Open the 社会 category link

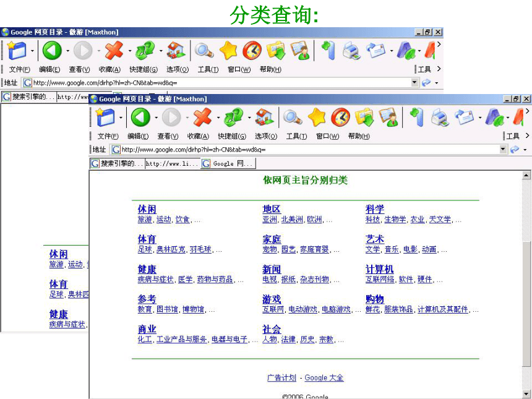pyautogui.click(x=272, y=329)
